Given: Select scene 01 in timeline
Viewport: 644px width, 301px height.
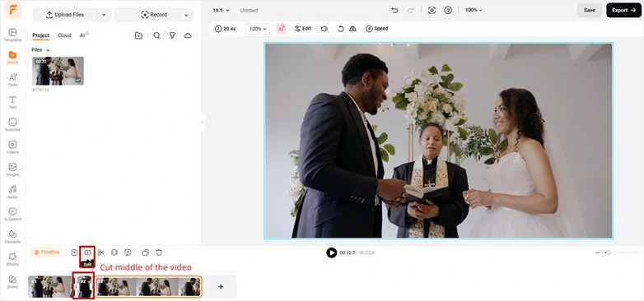Looking at the screenshot, I should tap(49, 286).
